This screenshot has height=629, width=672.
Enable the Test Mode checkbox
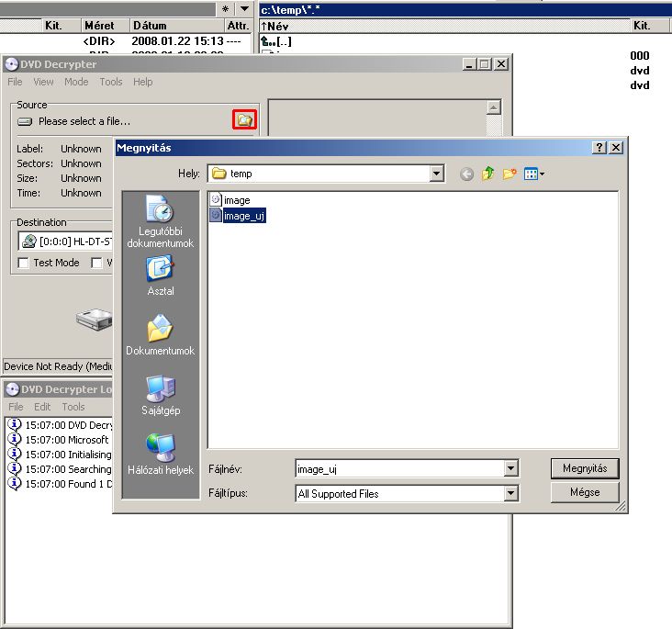(24, 263)
